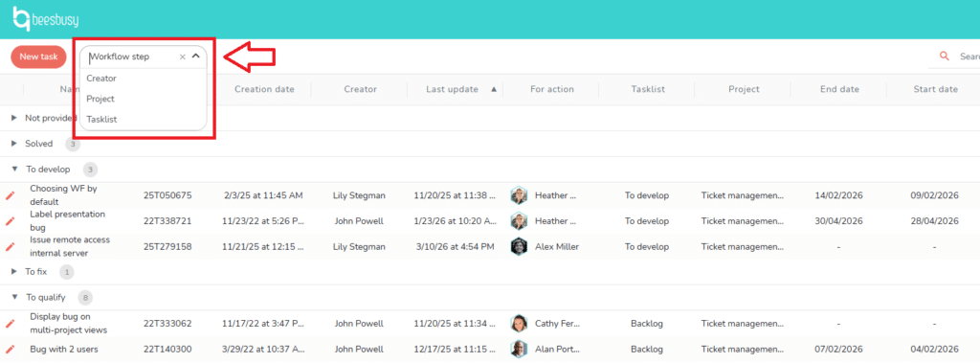Click Backlog in Bug with 2 users row

pyautogui.click(x=647, y=350)
